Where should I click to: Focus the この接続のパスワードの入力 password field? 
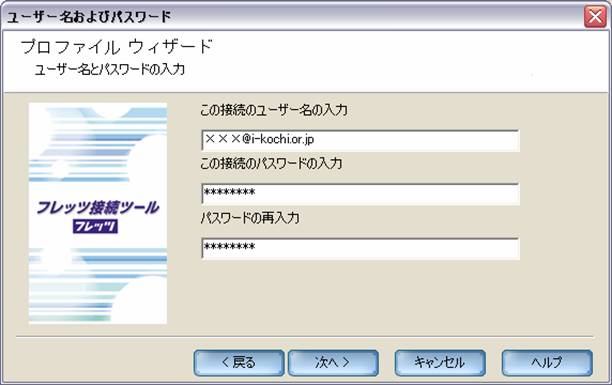click(360, 193)
